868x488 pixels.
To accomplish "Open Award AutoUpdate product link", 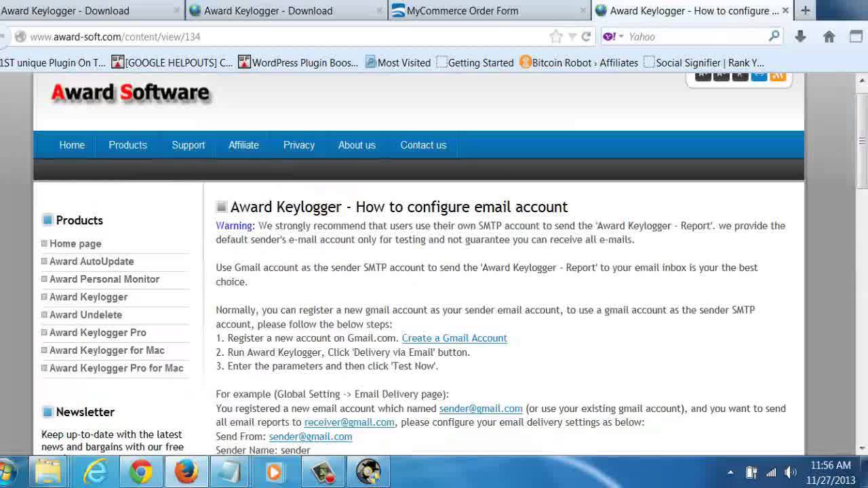I will tap(92, 261).
